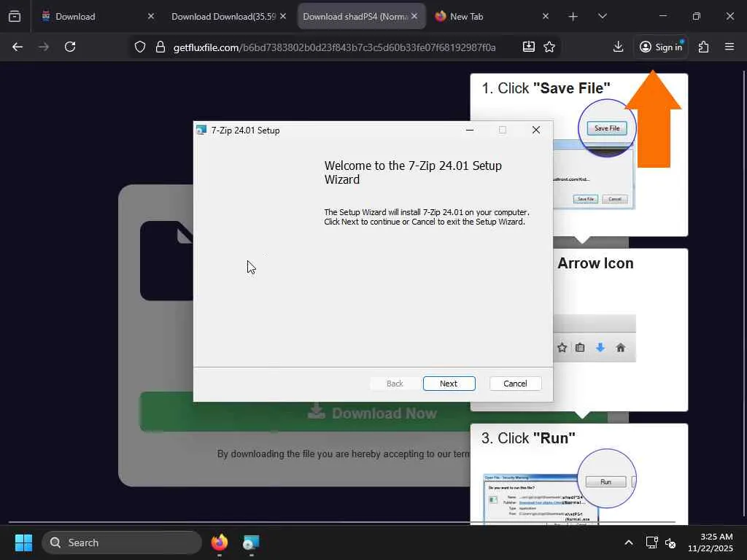Open the extensions puzzle icon

point(703,47)
